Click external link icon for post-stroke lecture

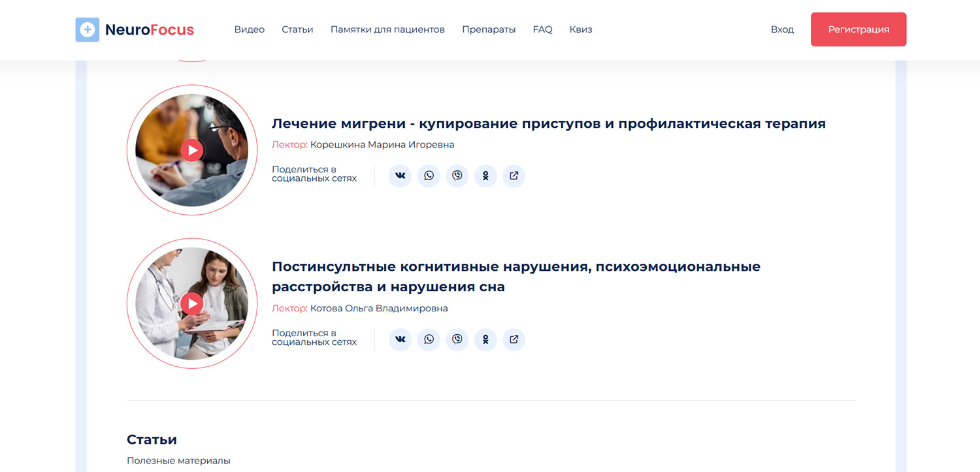(x=514, y=339)
